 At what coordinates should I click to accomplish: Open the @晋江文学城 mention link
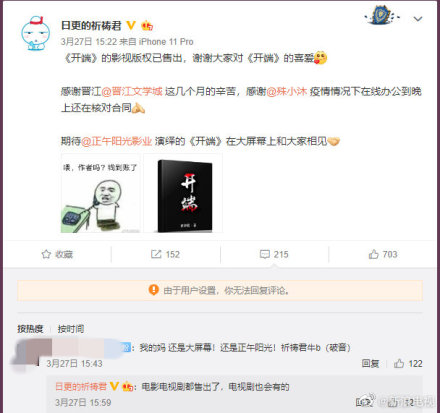[132, 91]
